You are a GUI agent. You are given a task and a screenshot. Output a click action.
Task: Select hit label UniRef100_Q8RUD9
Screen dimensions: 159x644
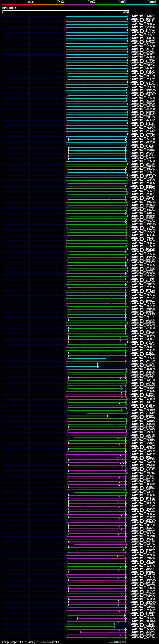click(x=143, y=369)
